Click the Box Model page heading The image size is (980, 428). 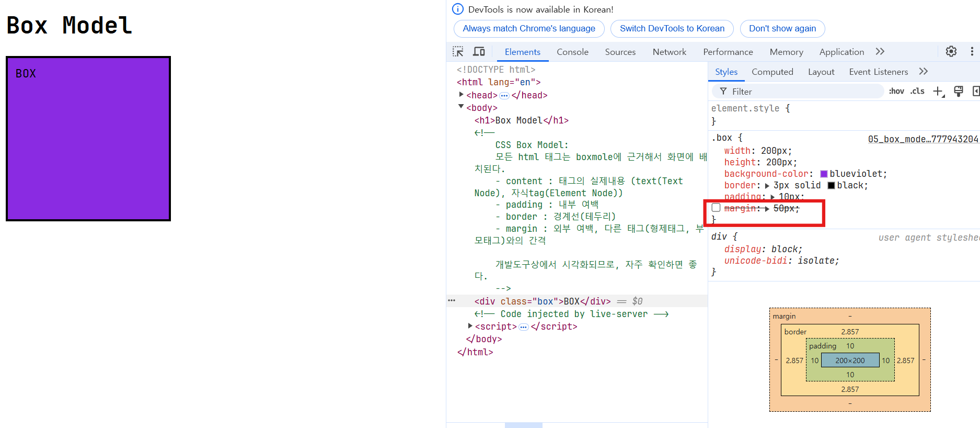pos(69,25)
